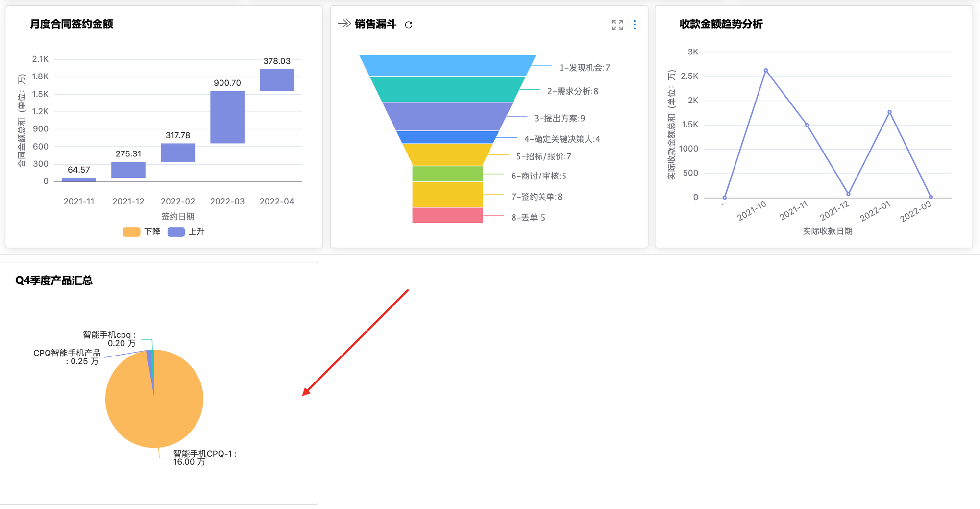
Task: Select the 2022-01 data point on line chart
Action: click(x=889, y=112)
